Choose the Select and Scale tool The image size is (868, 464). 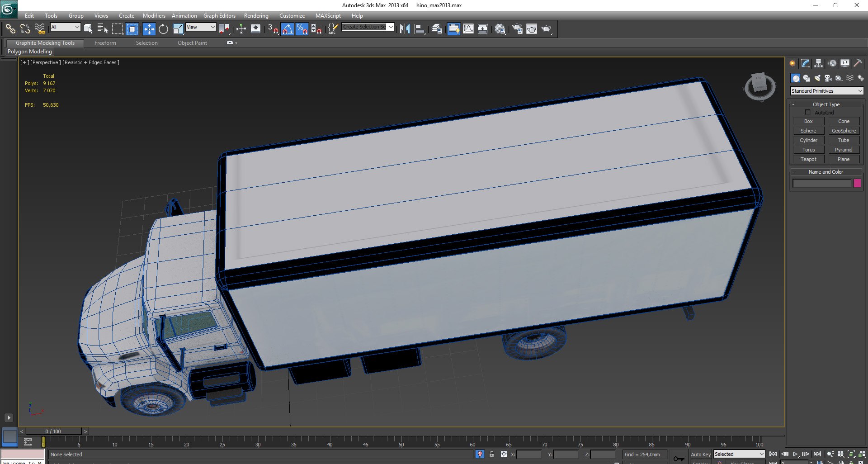[178, 29]
